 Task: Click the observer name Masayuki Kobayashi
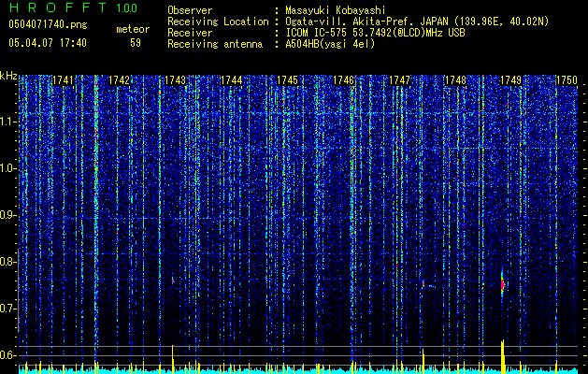(x=336, y=10)
